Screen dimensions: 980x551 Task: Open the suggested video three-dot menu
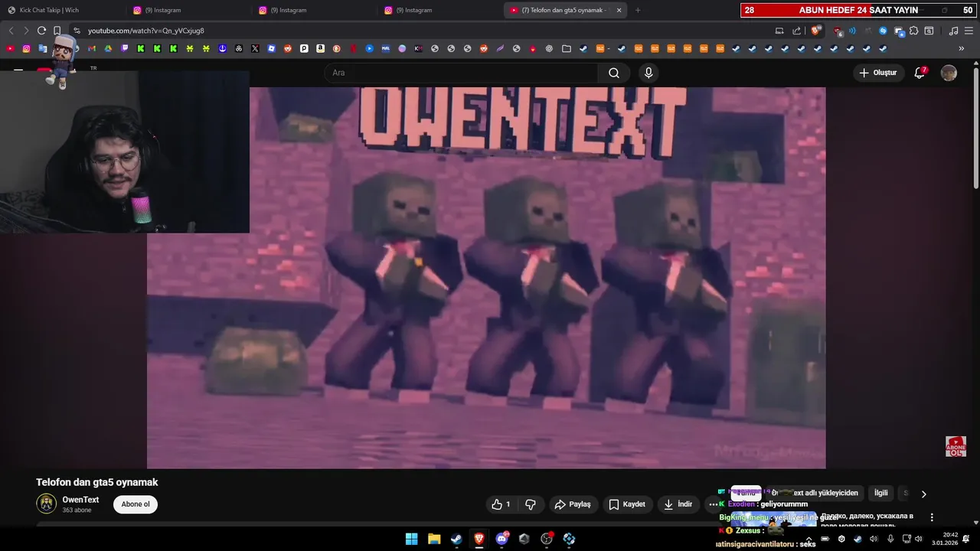click(x=932, y=517)
